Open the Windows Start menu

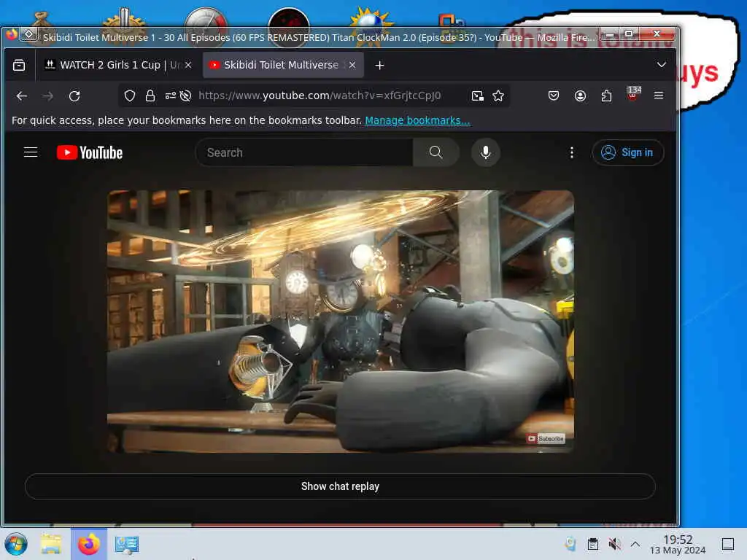point(16,544)
